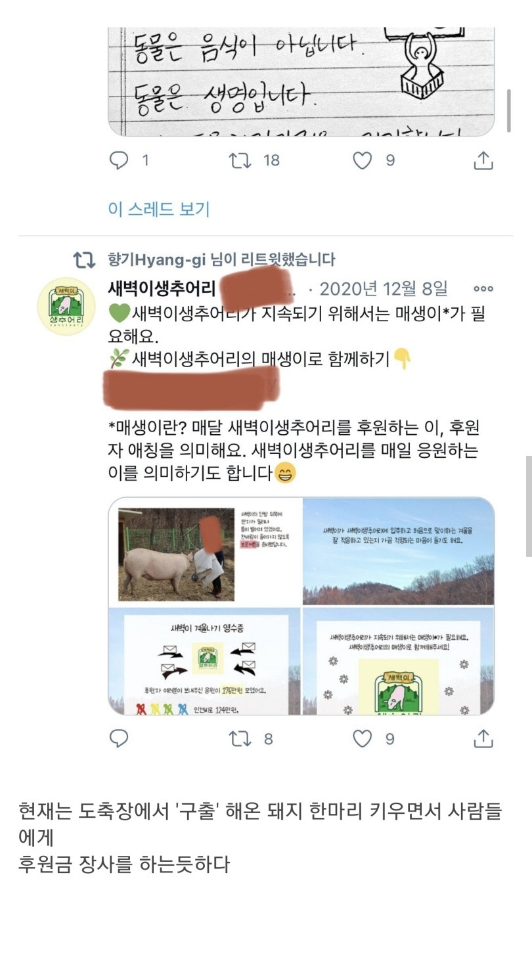This screenshot has width=532, height=980.
Task: Share the 새벽이생추어리 tweet
Action: point(483,739)
